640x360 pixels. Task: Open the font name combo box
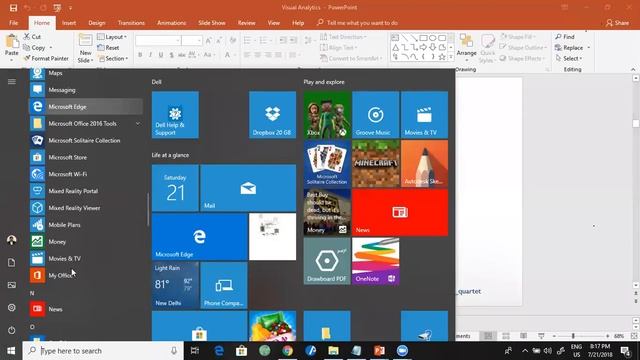point(158,40)
